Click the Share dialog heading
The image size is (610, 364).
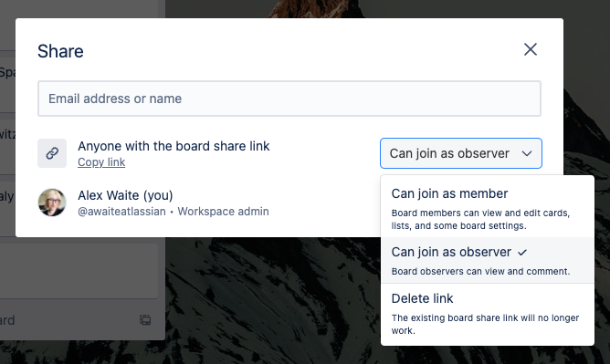click(60, 51)
